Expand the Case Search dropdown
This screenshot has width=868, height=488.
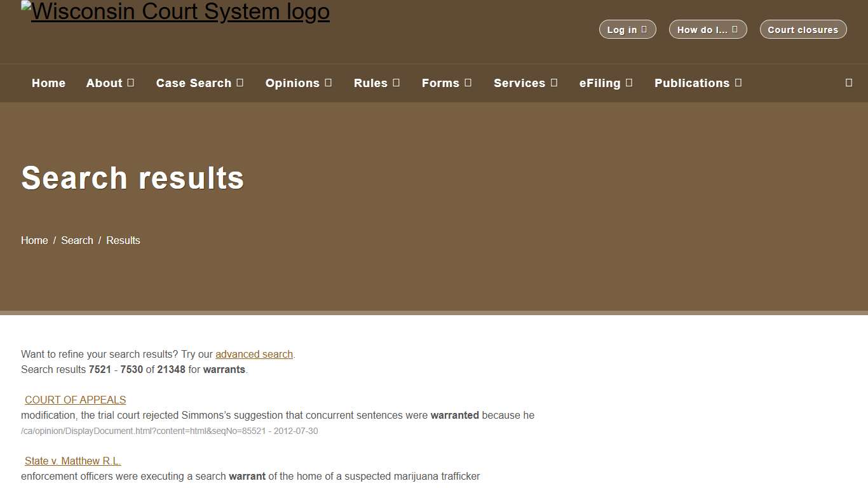[200, 83]
